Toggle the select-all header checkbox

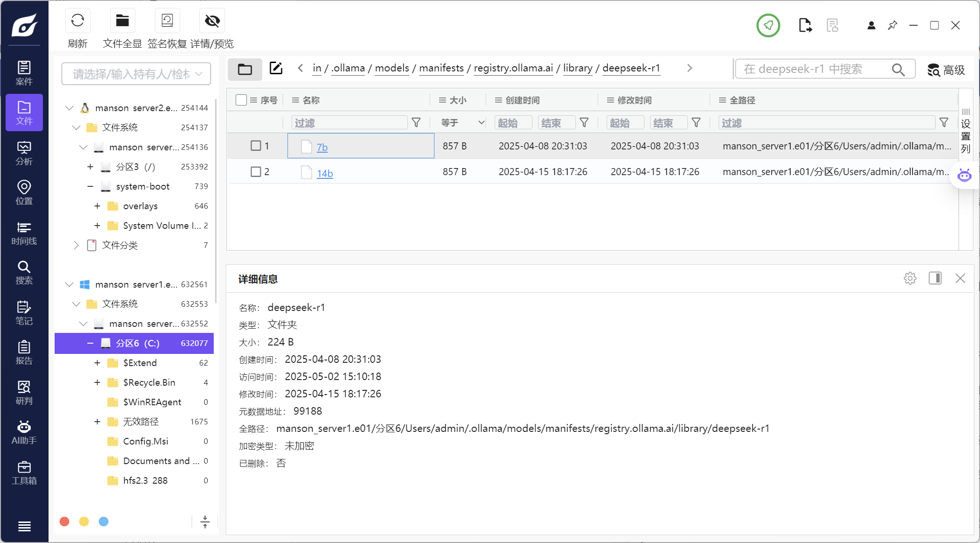[241, 100]
